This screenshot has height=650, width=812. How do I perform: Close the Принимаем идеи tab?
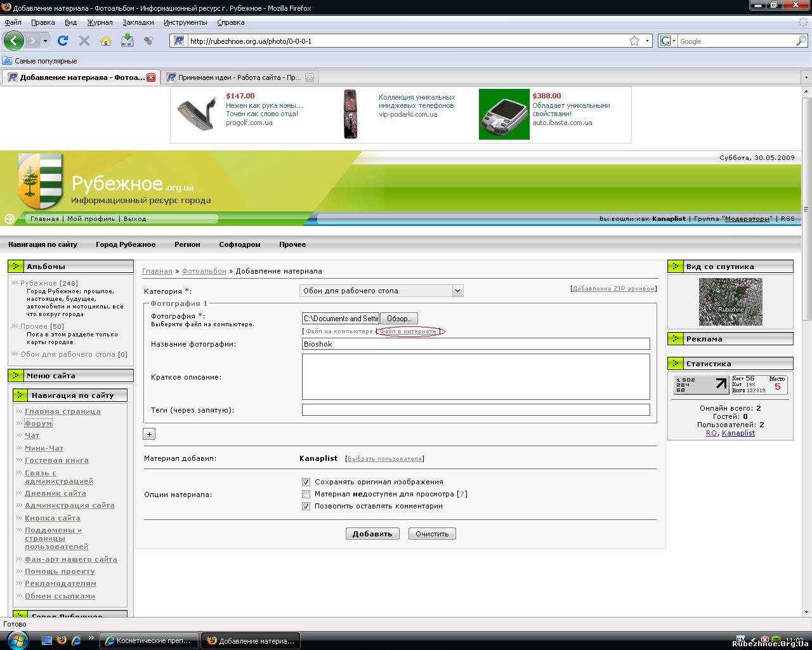pyautogui.click(x=310, y=77)
